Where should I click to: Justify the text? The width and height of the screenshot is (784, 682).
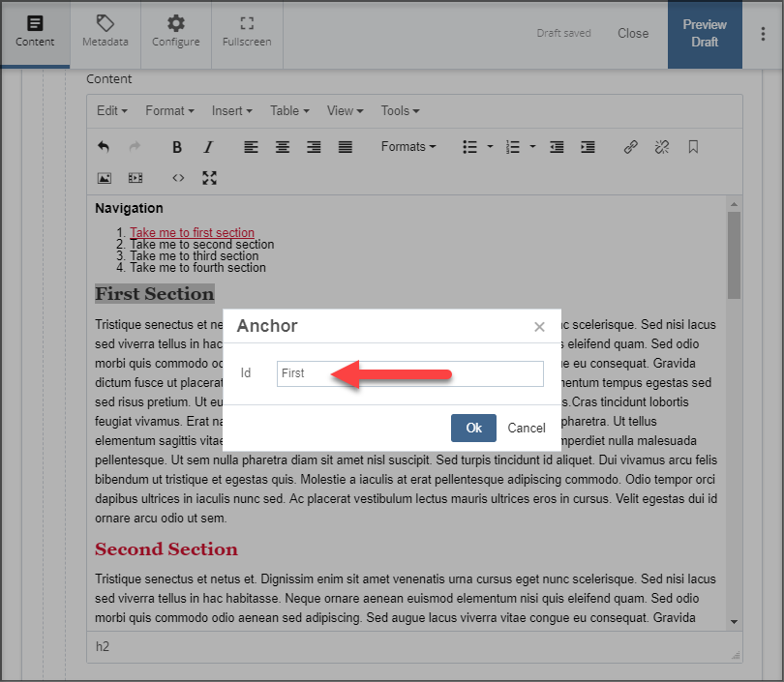click(346, 147)
